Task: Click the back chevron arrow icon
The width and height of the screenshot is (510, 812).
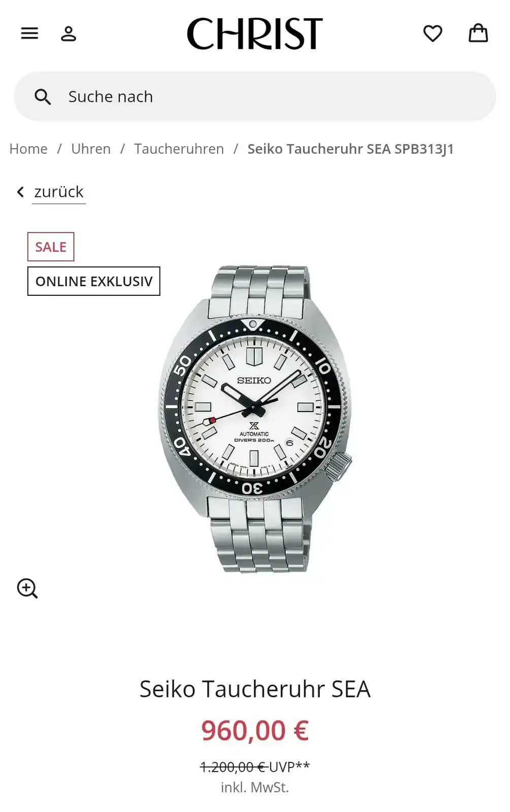Action: 20,192
